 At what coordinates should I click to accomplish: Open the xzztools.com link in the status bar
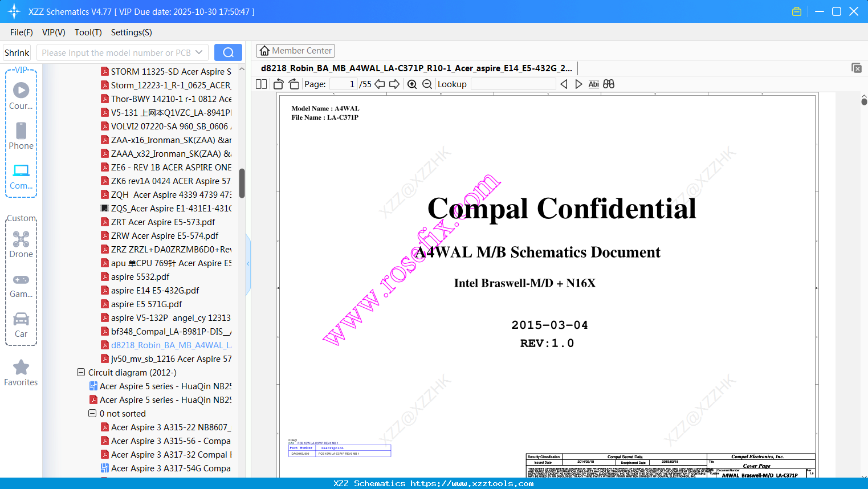(472, 484)
